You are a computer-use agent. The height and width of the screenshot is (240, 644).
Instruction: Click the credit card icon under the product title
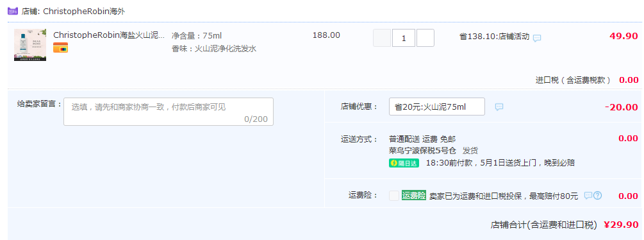pos(60,47)
